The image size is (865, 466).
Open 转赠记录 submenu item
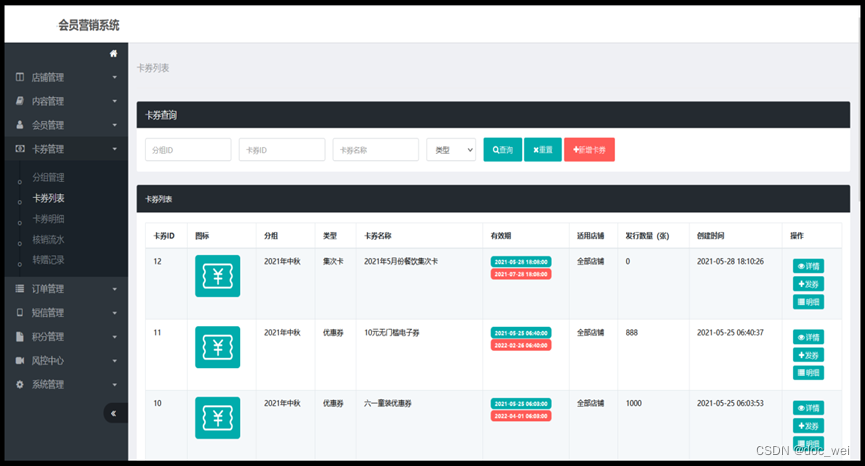click(49, 260)
